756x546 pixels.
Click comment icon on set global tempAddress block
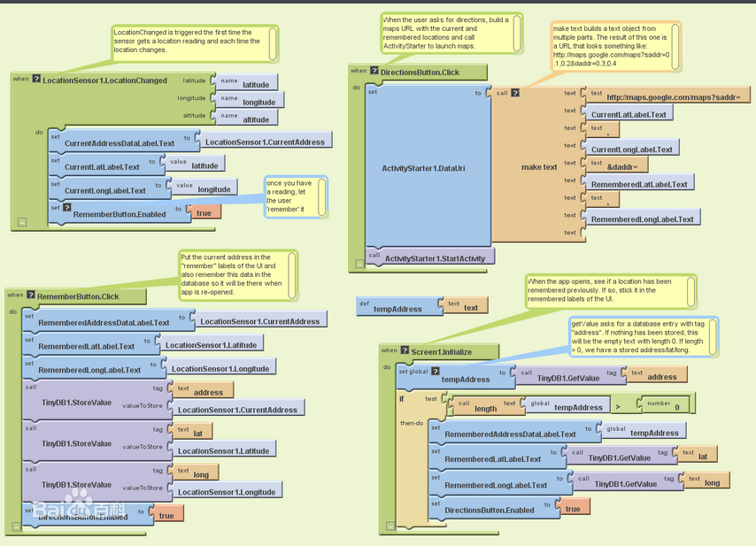[436, 372]
